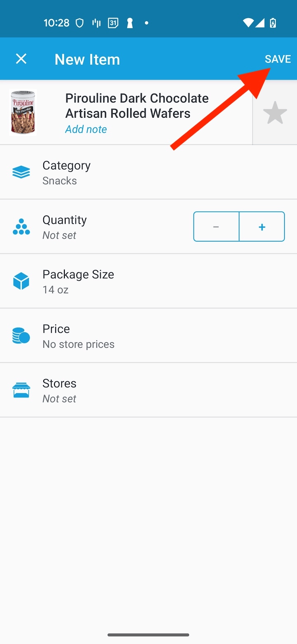Screen dimensions: 297x644
Task: Tap the Add note link
Action: coord(86,129)
